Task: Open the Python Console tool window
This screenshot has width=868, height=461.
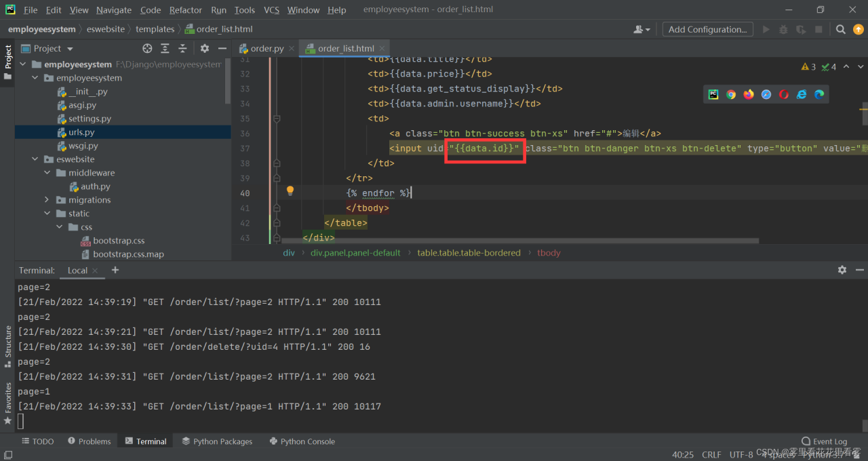Action: 302,441
